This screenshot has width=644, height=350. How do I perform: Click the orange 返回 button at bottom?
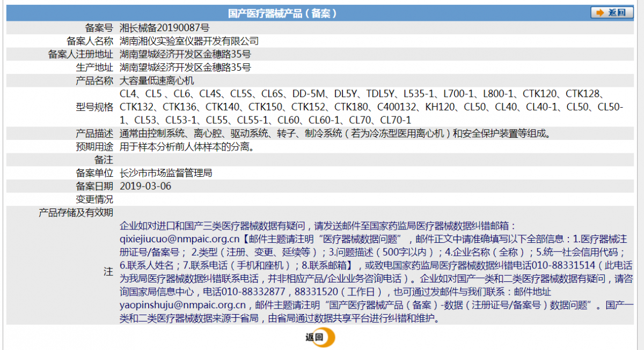pos(320,337)
